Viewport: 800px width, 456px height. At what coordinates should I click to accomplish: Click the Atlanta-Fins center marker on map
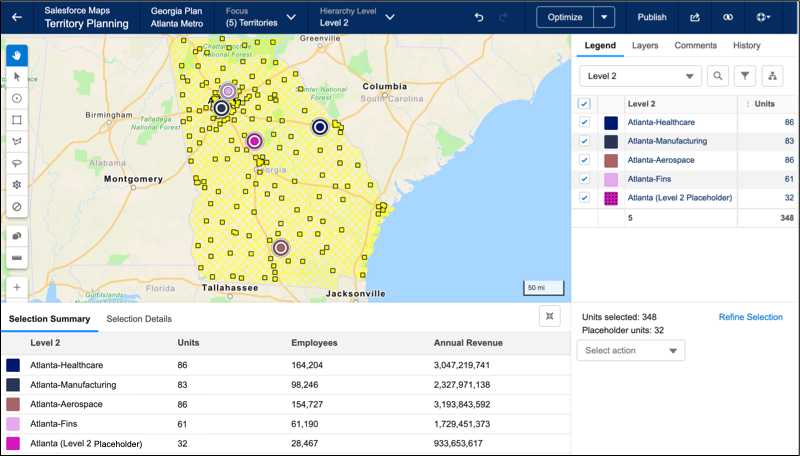tap(228, 91)
